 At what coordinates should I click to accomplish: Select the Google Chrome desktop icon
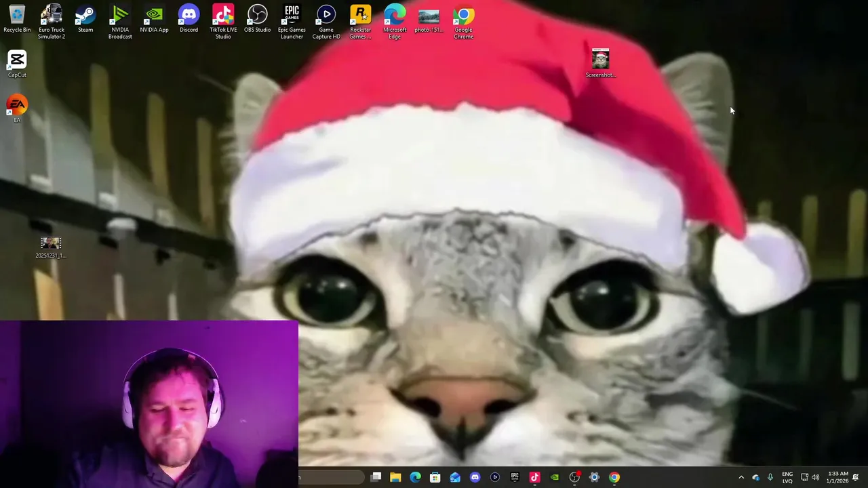[x=463, y=22]
